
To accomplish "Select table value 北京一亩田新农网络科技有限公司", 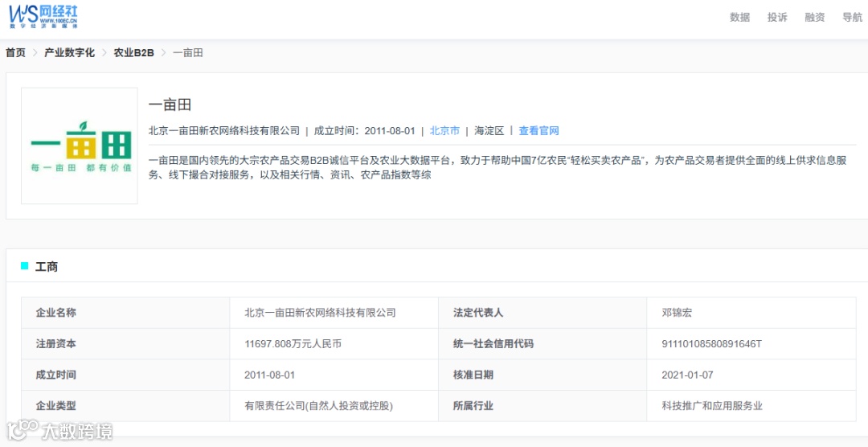I will [321, 313].
